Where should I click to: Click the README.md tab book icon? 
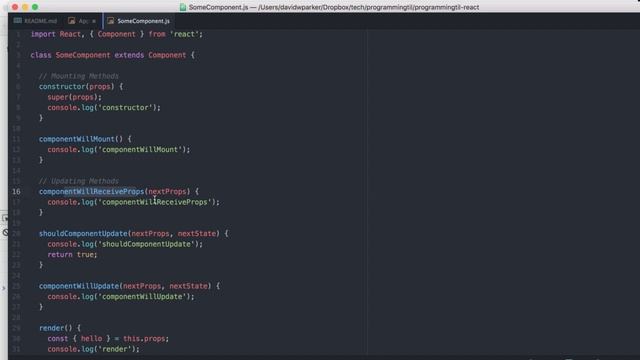18,21
